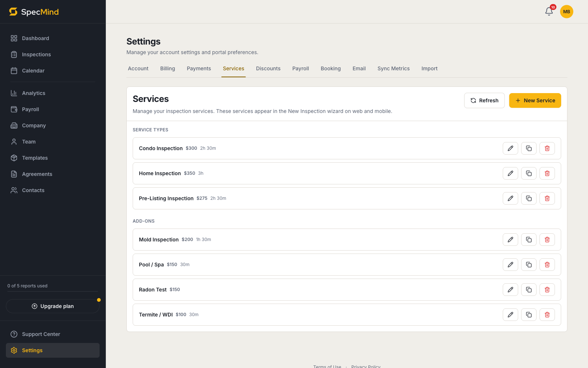Open Team in sidebar
The width and height of the screenshot is (588, 368).
[53, 142]
